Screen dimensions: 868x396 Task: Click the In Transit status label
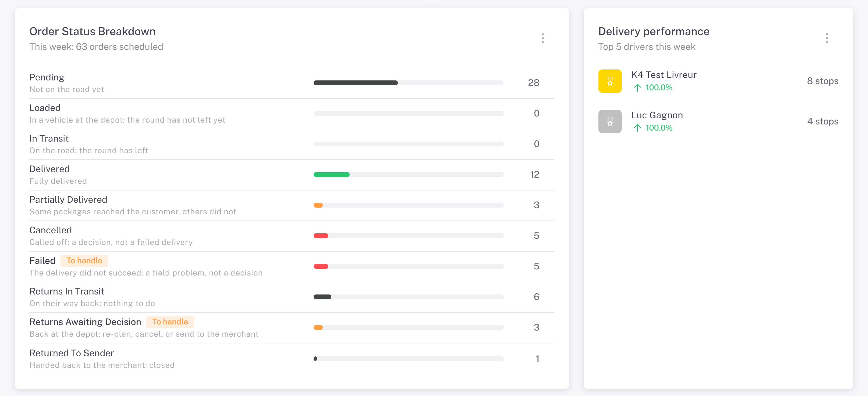pos(49,139)
